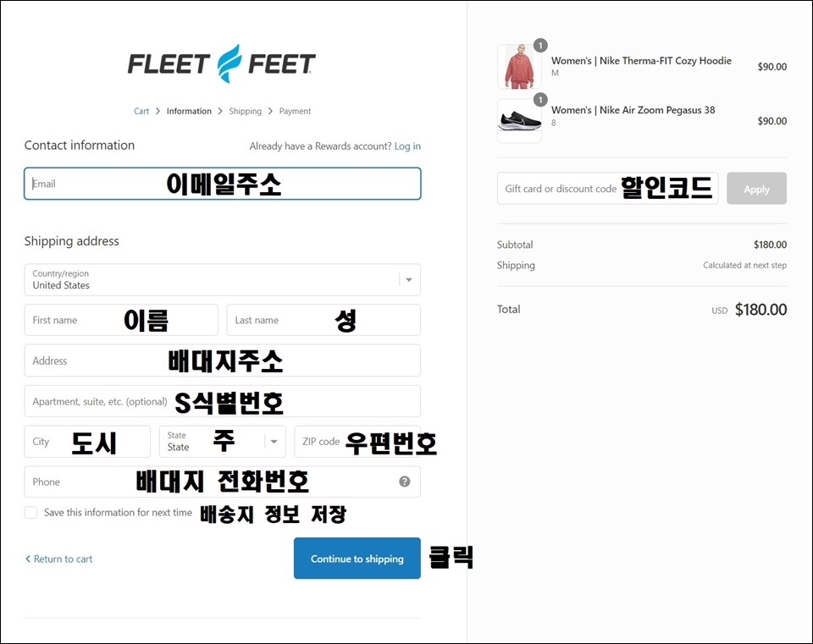Click 'Calculated at next step' shipping text
Viewport: 813px width, 644px height.
click(x=744, y=265)
